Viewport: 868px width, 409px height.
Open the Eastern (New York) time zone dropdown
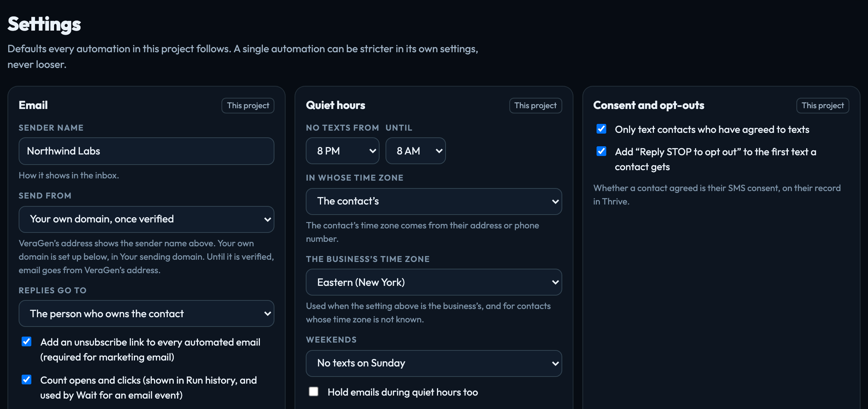[434, 282]
